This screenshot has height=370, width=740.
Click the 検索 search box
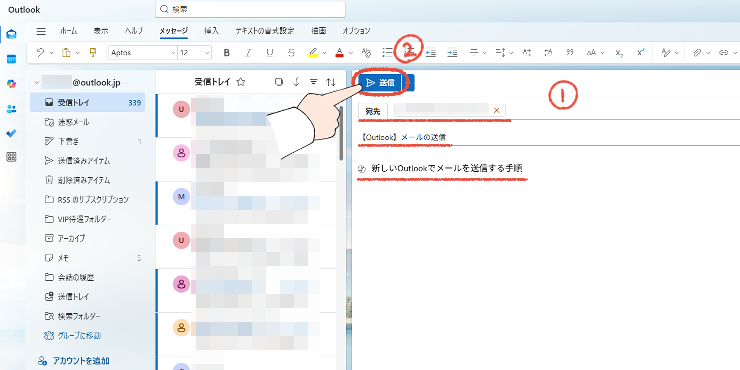tap(250, 9)
